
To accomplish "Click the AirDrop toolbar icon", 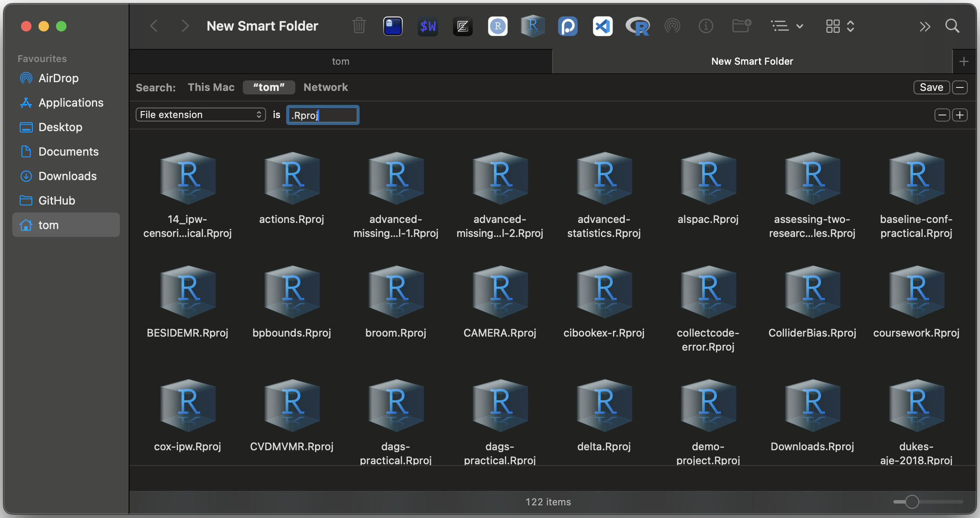I will [x=672, y=26].
